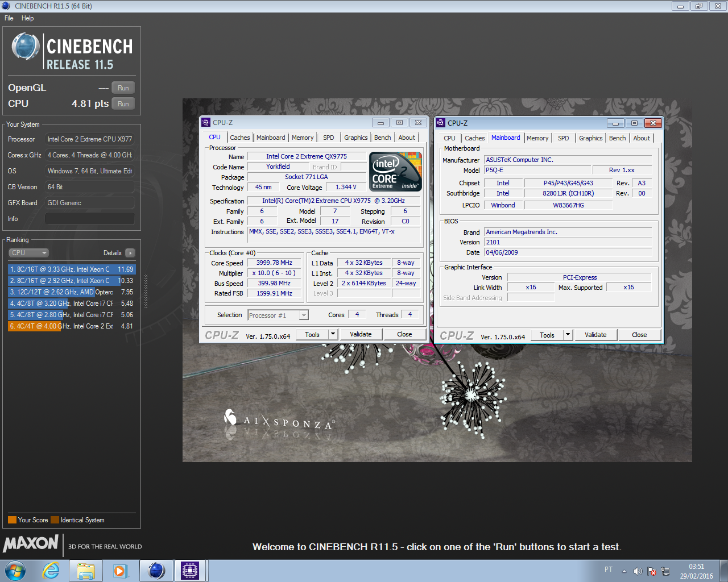Image resolution: width=728 pixels, height=582 pixels.
Task: Select ranking entry 4C/8T @ 3.20 GHz
Action: [x=72, y=304]
